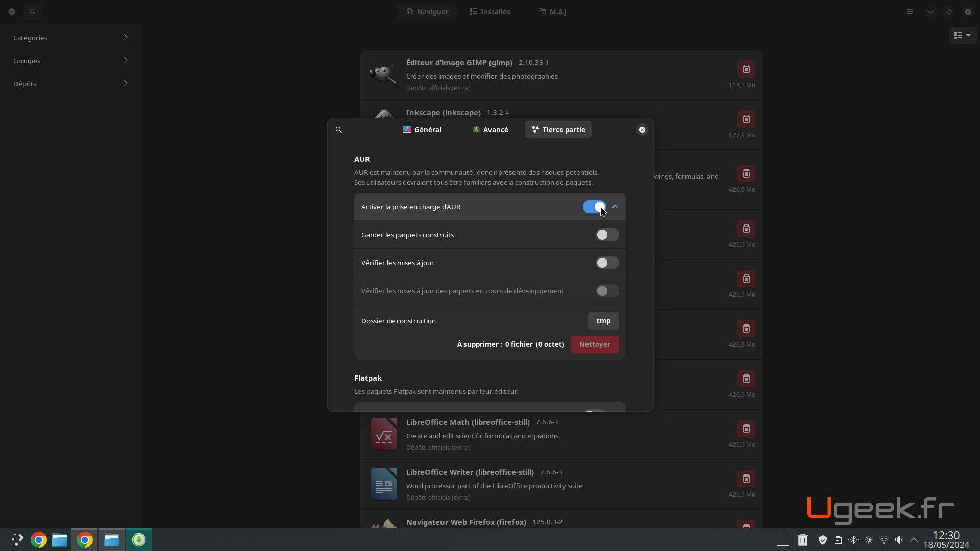Remove GIMP using its trash icon
The height and width of the screenshot is (551, 980).
746,68
